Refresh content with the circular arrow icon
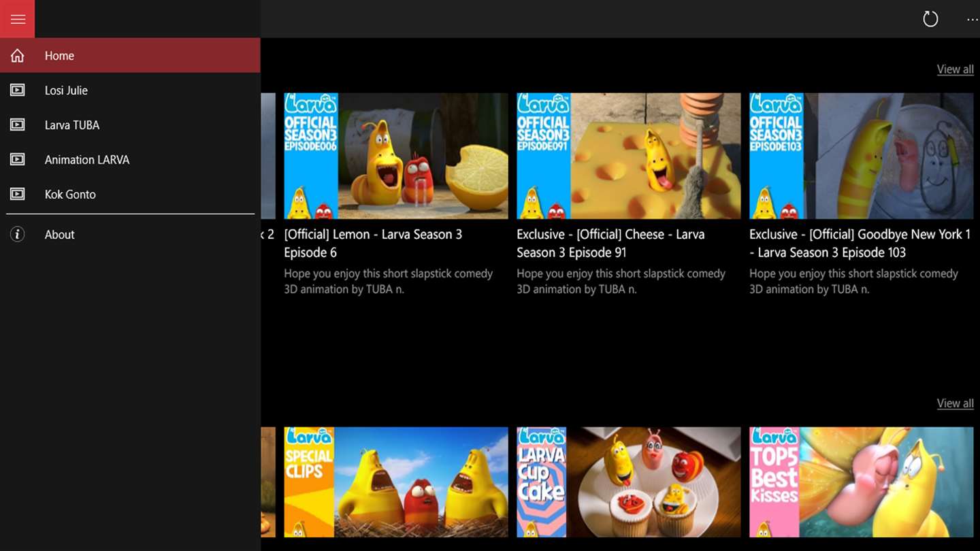Image resolution: width=980 pixels, height=551 pixels. [x=930, y=19]
